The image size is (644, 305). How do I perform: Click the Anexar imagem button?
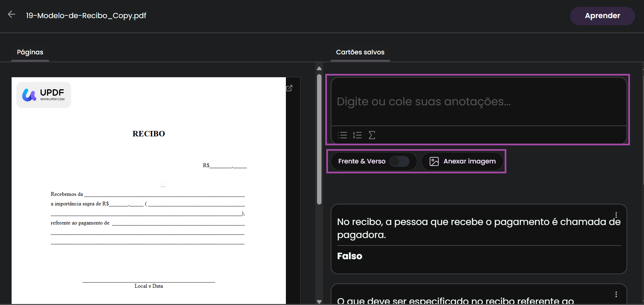click(462, 161)
